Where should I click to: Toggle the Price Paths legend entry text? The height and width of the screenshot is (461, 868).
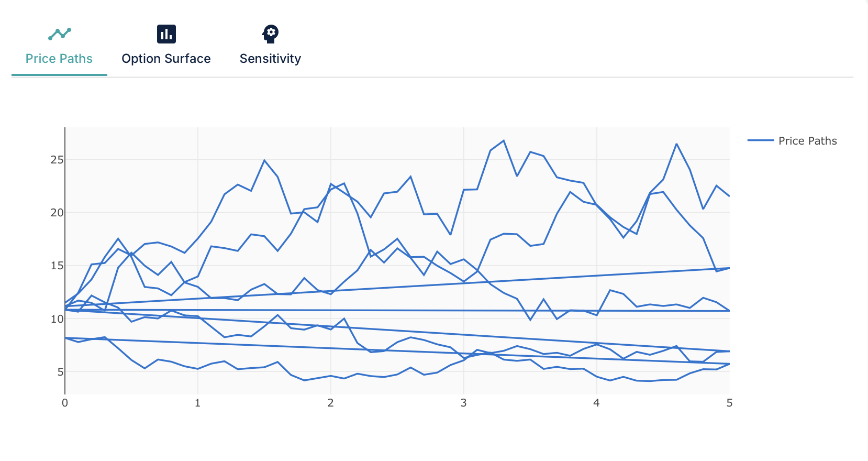(807, 141)
